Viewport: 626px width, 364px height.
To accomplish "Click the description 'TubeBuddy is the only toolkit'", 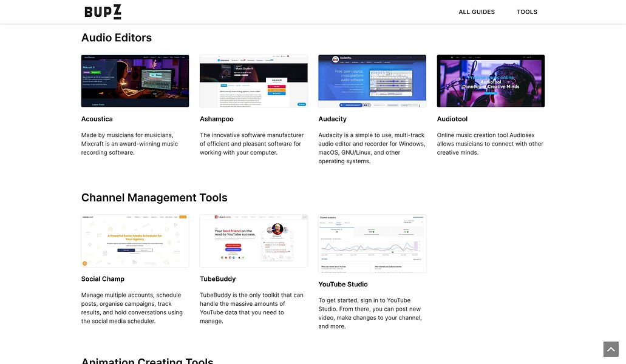I will click(x=251, y=308).
